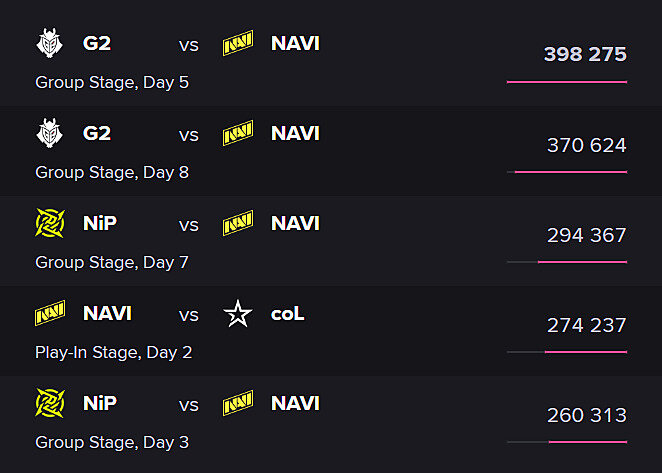Click the "Play-In Stage, Day 2" label

click(113, 352)
